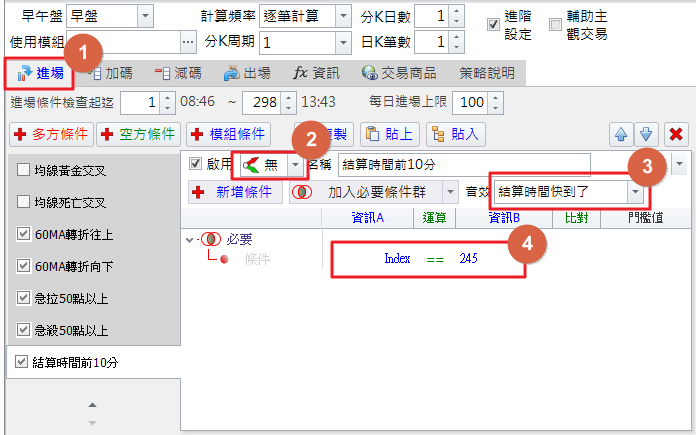The width and height of the screenshot is (696, 435).
Task: Check the 均線死亡交叉 checkbox
Action: pos(23,202)
